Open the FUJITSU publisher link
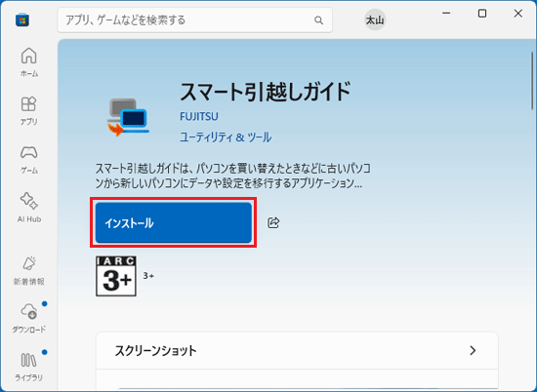 coord(199,117)
